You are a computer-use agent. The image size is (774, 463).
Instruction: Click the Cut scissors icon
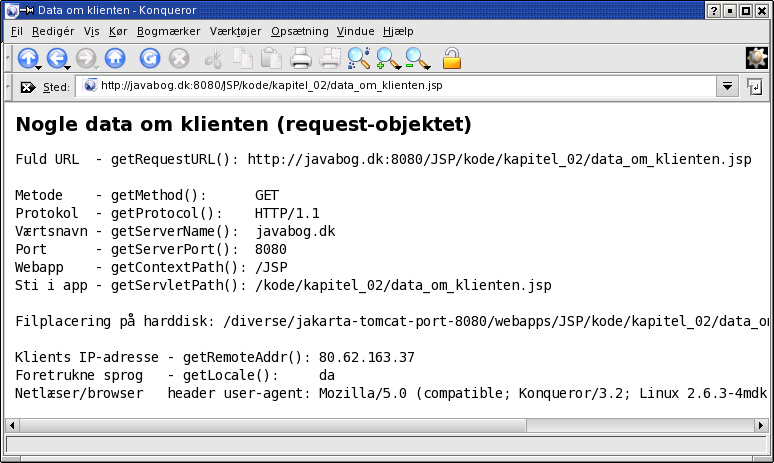[214, 59]
